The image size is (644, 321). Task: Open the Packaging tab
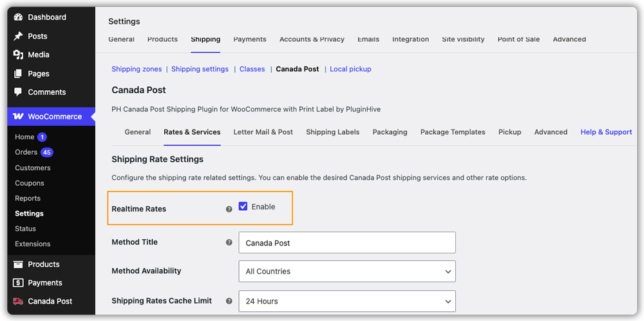pyautogui.click(x=390, y=132)
